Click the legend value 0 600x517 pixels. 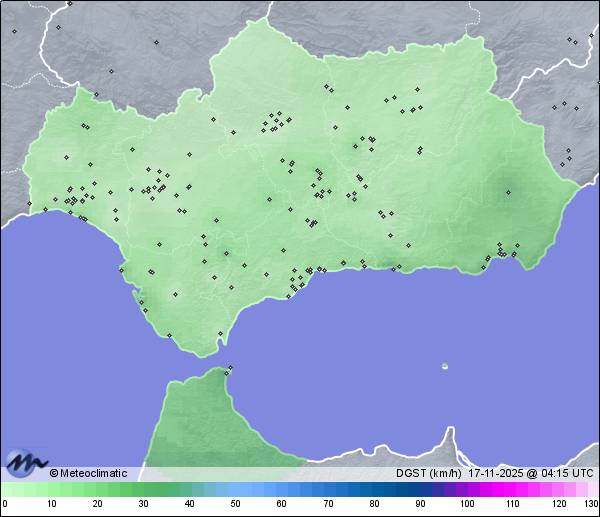pyautogui.click(x=5, y=504)
